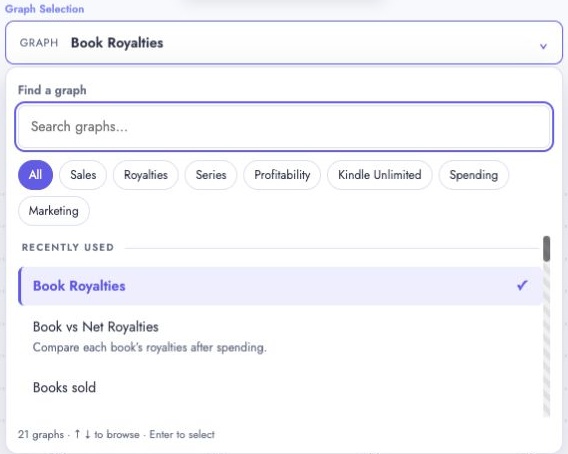This screenshot has height=454, width=568.
Task: Click the graph list scrollbar thumb
Action: click(x=546, y=249)
